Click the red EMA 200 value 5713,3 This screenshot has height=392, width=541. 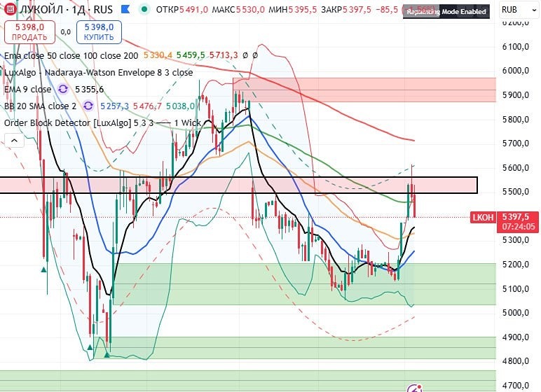224,55
